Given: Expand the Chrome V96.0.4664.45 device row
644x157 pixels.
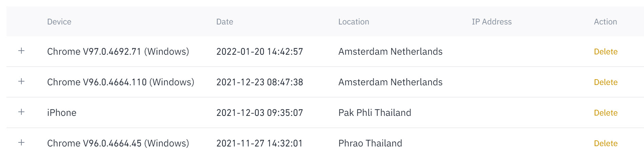Looking at the screenshot, I should 21,143.
